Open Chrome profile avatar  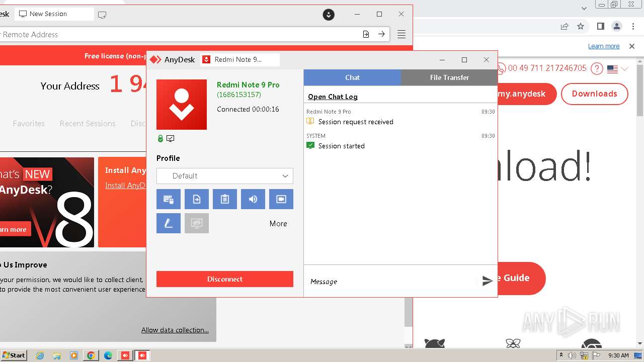[616, 26]
